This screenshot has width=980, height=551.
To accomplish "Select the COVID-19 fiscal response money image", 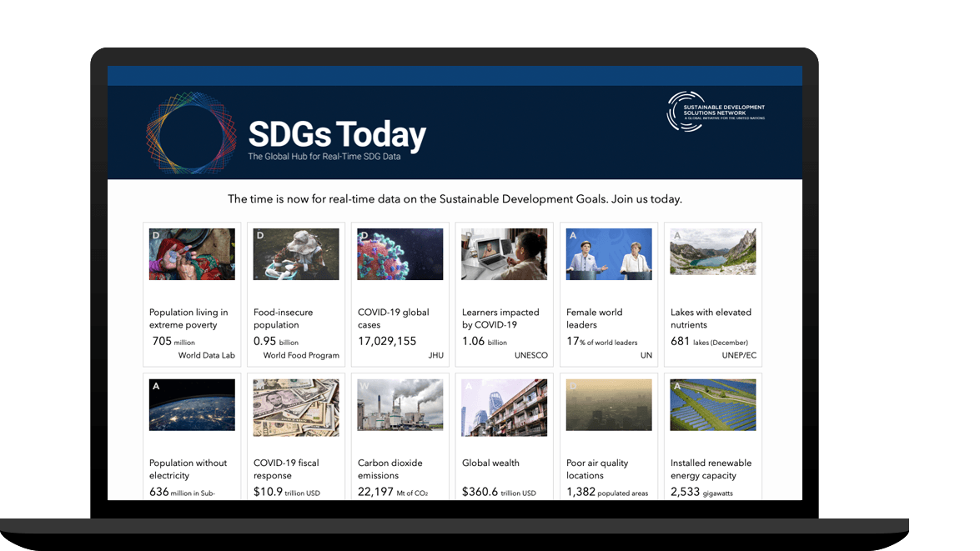I will coord(296,408).
